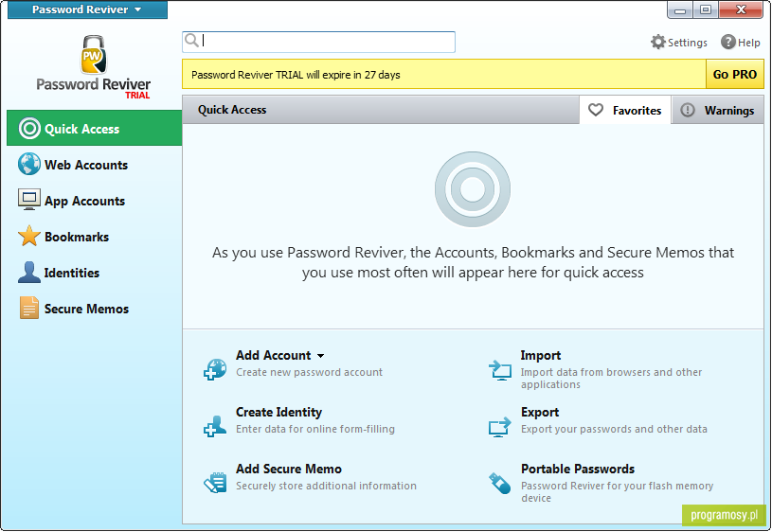Click the Add Secure Memo label

(289, 469)
